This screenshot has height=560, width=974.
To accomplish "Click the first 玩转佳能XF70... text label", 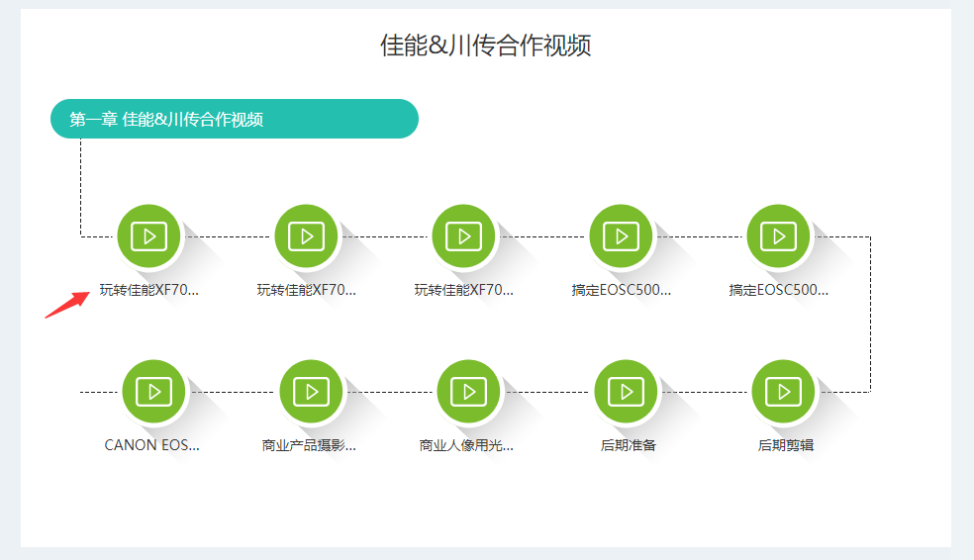I will tap(149, 290).
